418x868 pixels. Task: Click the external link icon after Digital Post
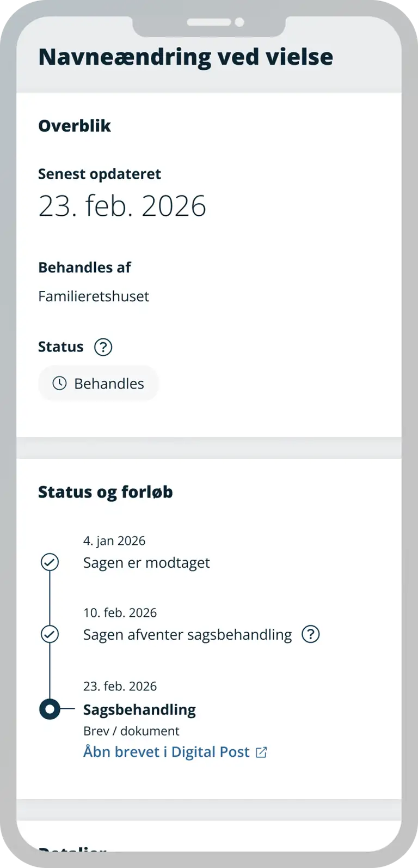coord(262,752)
